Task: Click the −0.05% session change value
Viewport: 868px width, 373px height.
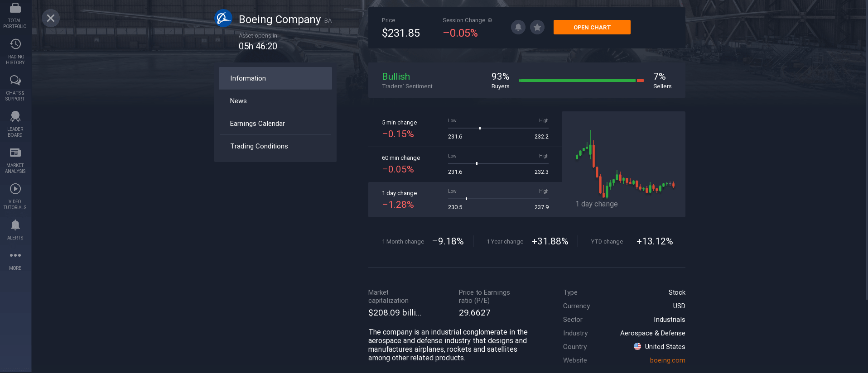Action: 460,33
